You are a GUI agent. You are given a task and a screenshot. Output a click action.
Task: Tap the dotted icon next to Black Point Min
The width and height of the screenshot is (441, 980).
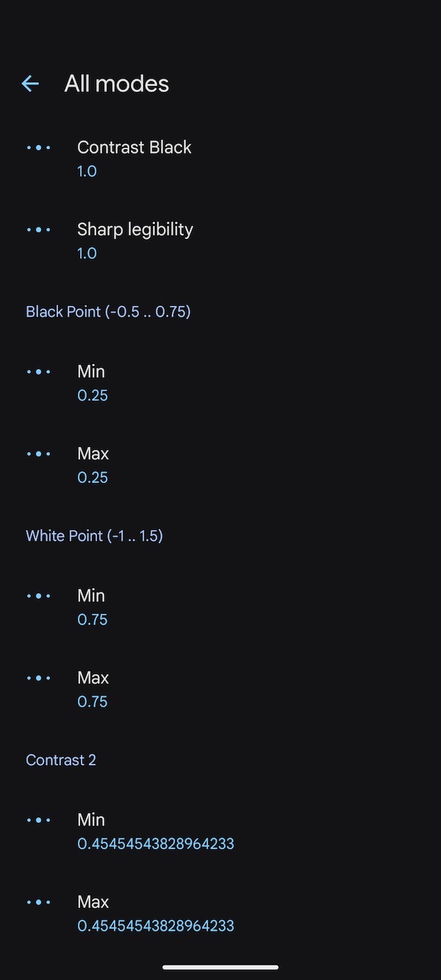point(39,371)
